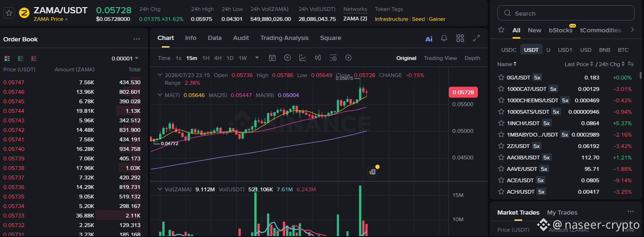The width and height of the screenshot is (644, 237).
Task: Favorite the ACE/USDT pair star
Action: pyautogui.click(x=501, y=180)
